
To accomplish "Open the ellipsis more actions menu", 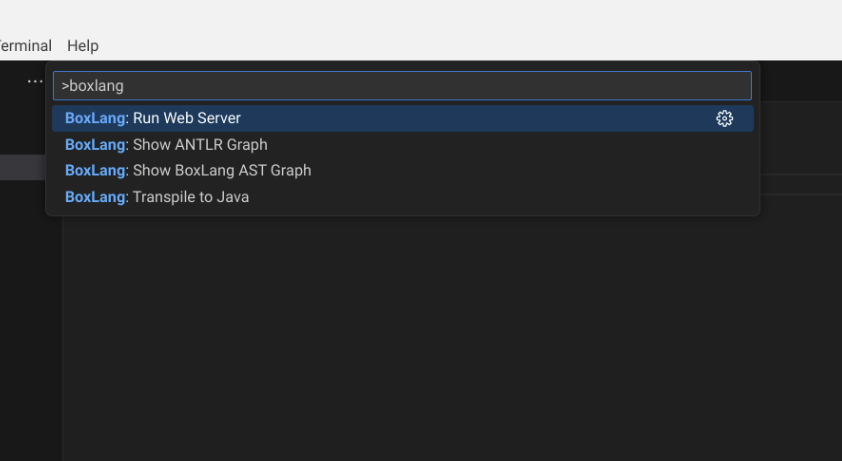I will click(34, 81).
